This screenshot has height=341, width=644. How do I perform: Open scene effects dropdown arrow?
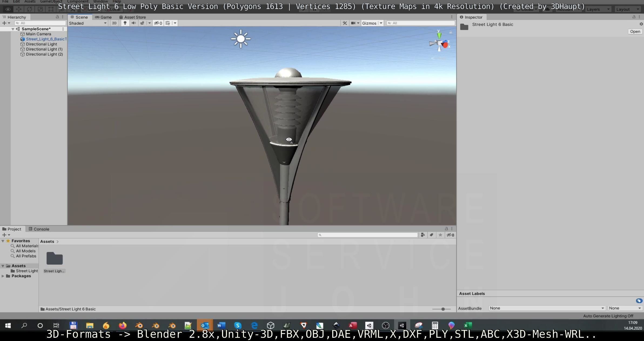(x=149, y=23)
